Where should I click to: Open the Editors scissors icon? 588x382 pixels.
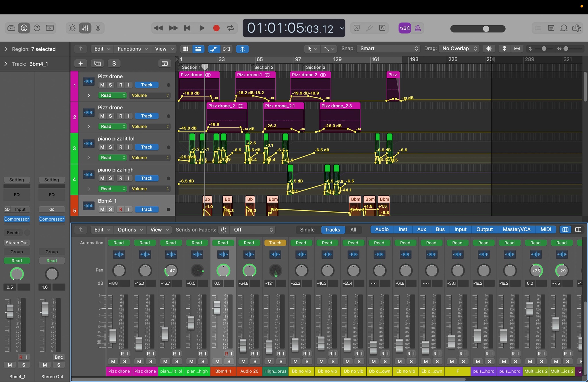tap(98, 28)
